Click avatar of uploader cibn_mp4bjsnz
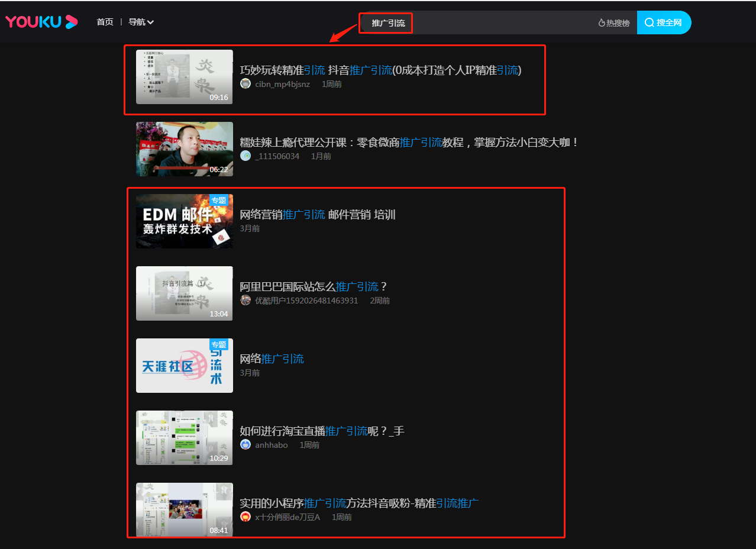756x549 pixels. click(245, 84)
